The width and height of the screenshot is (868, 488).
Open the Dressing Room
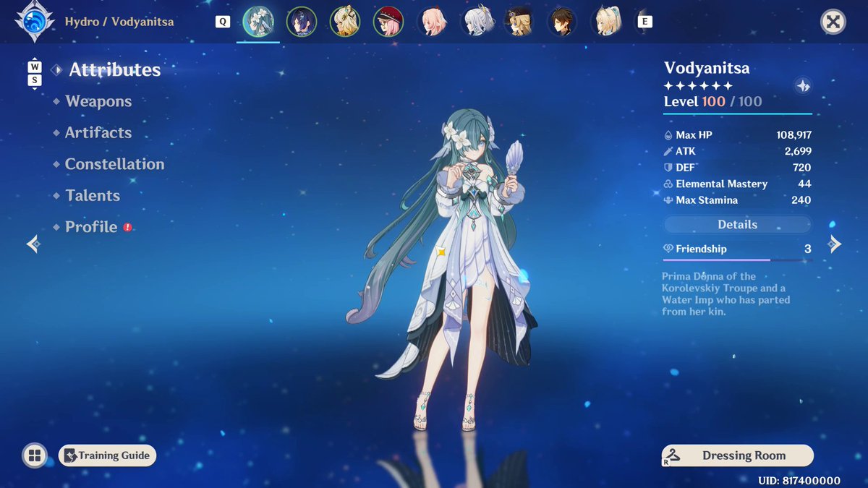pyautogui.click(x=738, y=455)
